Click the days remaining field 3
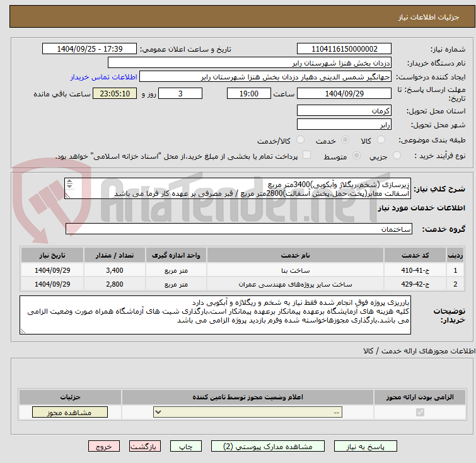 click(x=180, y=93)
